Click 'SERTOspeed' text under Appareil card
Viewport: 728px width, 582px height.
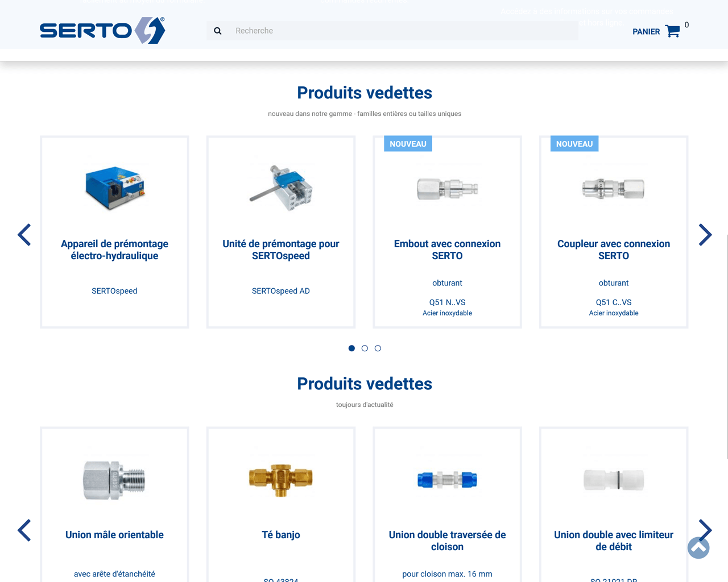[114, 291]
